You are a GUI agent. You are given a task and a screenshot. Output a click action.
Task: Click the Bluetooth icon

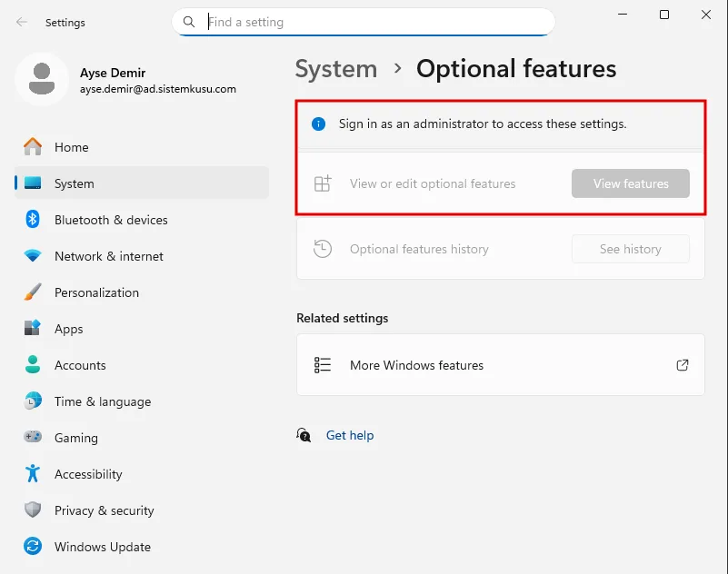click(33, 219)
